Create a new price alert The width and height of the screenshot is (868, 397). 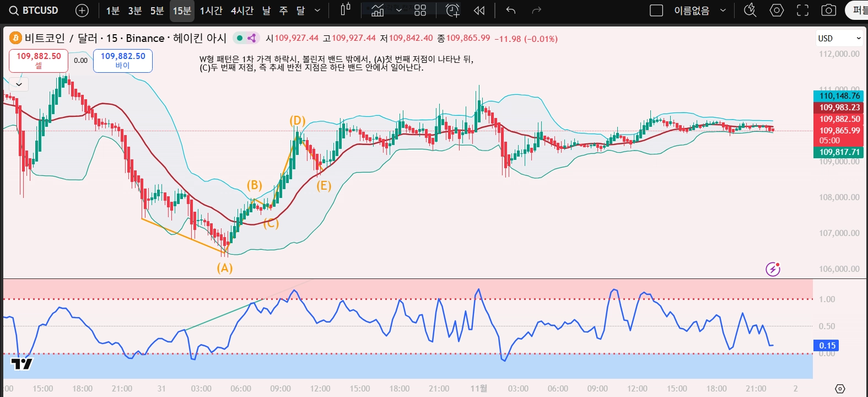(452, 10)
